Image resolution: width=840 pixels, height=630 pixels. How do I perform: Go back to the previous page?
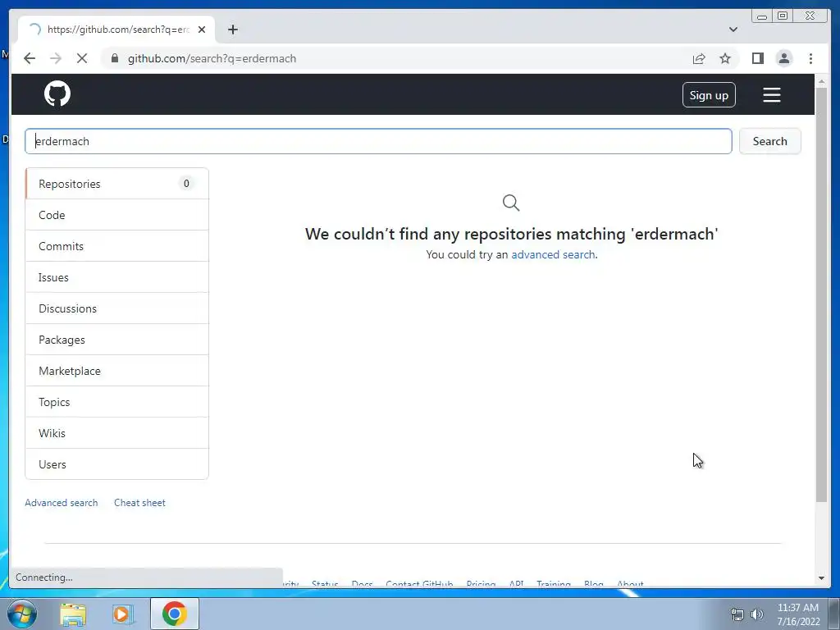click(x=30, y=58)
